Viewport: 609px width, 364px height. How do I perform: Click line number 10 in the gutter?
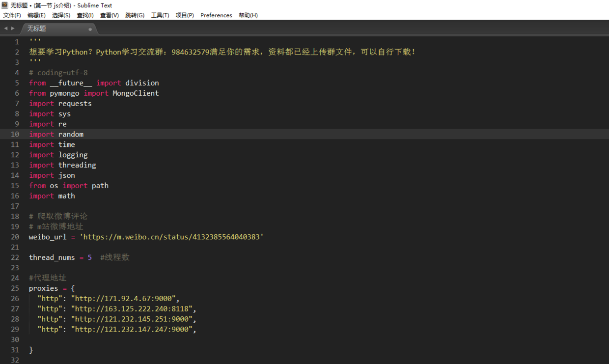pos(15,134)
